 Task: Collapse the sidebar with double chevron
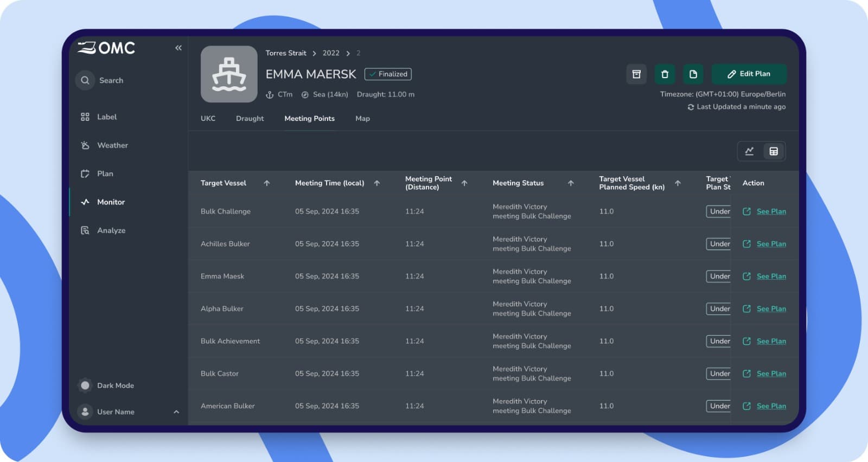(x=178, y=48)
